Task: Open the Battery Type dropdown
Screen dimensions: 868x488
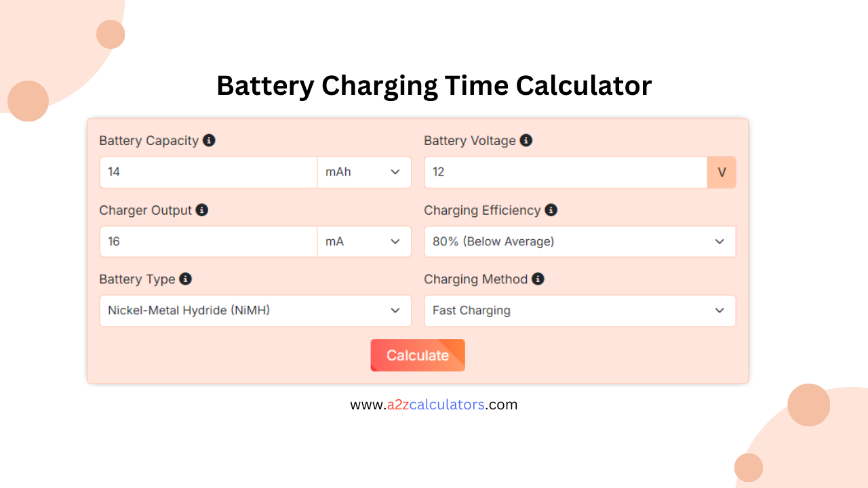Action: [x=255, y=310]
